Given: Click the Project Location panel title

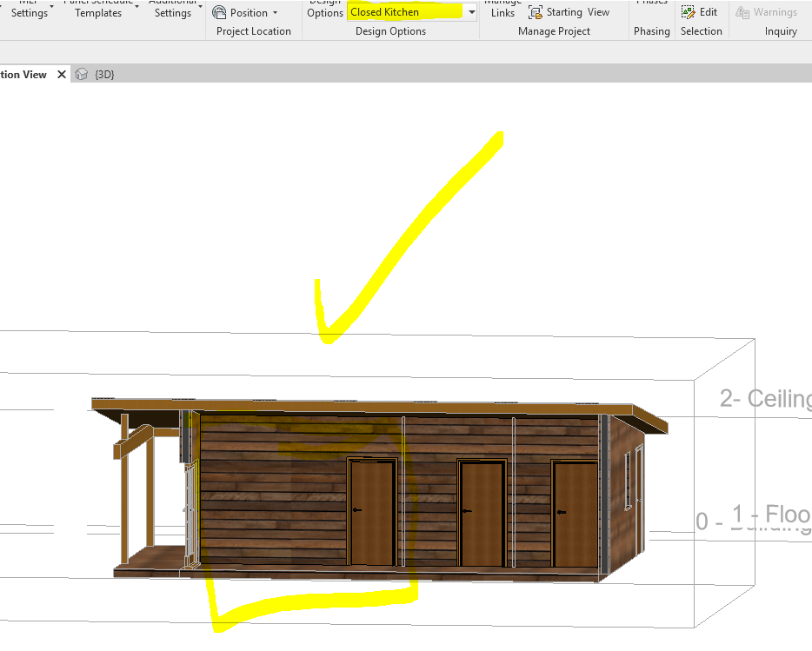Looking at the screenshot, I should [x=254, y=31].
